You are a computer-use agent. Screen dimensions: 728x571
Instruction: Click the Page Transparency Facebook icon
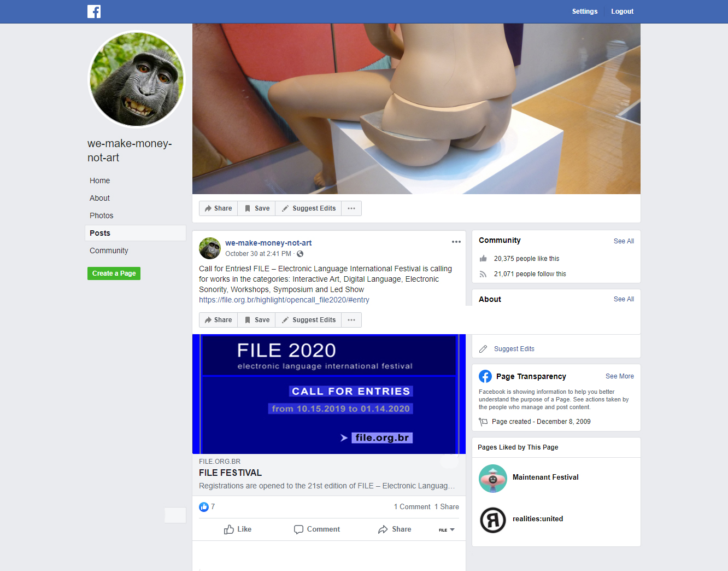pos(485,376)
